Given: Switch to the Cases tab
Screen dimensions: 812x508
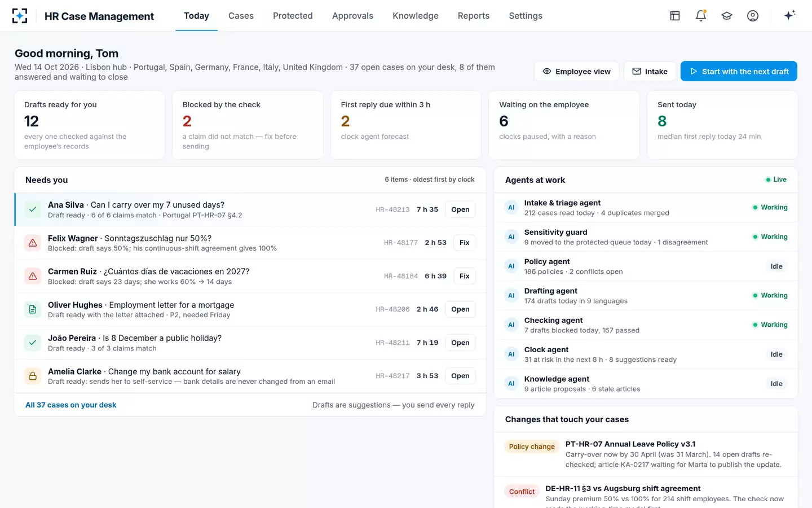Looking at the screenshot, I should point(241,16).
